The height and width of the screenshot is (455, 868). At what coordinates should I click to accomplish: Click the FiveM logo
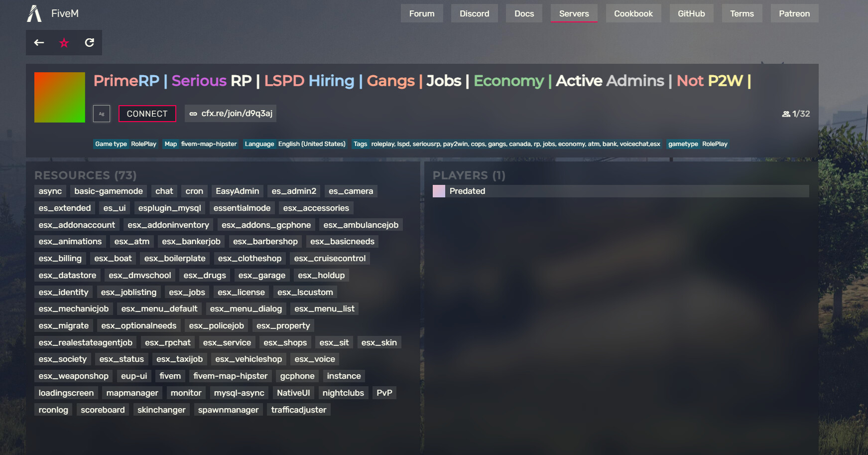pyautogui.click(x=35, y=13)
